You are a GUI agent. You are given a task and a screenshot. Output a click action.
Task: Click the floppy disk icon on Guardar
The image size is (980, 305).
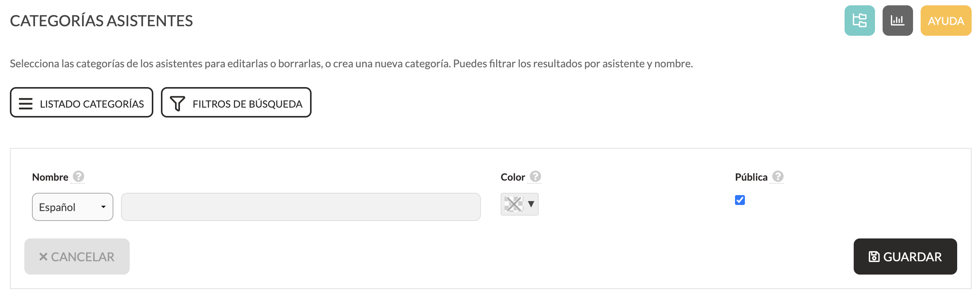point(874,257)
